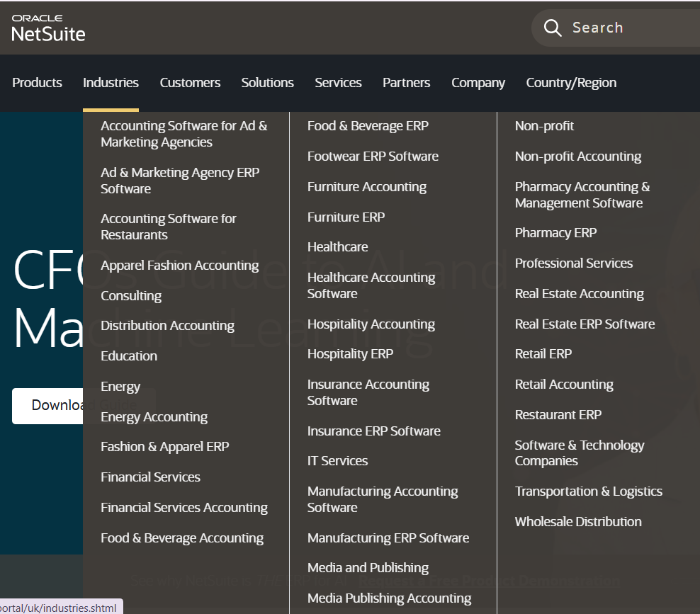Go to Professional Services
Viewport: 700px width, 614px height.
[574, 263]
